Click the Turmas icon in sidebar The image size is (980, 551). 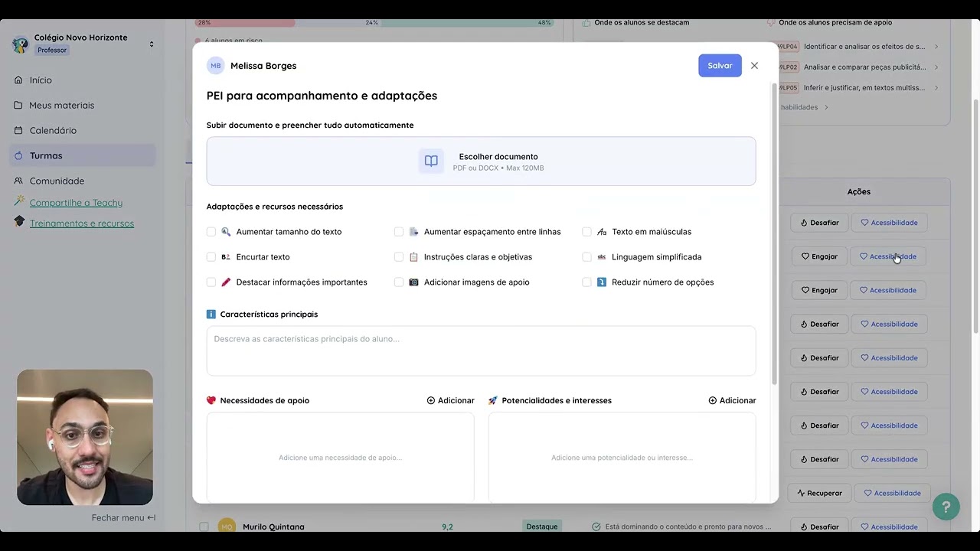(x=18, y=155)
